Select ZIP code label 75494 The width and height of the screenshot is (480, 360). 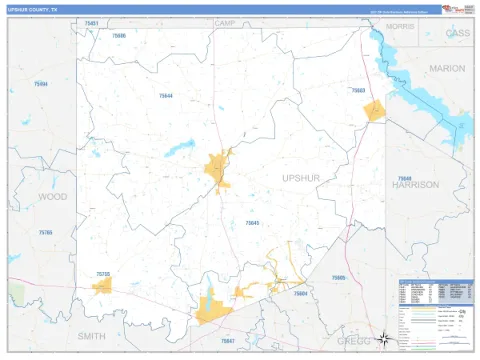coord(41,84)
